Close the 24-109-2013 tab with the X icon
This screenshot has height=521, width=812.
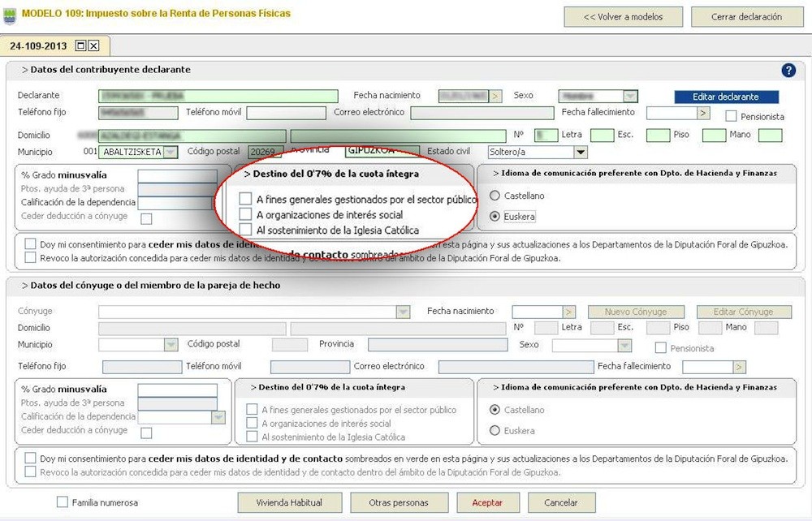tap(93, 45)
